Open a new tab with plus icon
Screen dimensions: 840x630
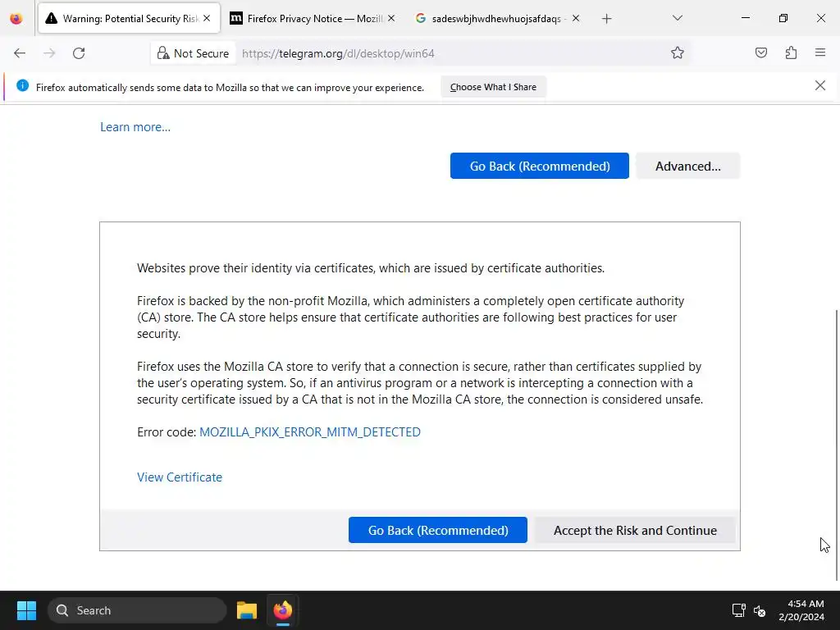(x=606, y=19)
